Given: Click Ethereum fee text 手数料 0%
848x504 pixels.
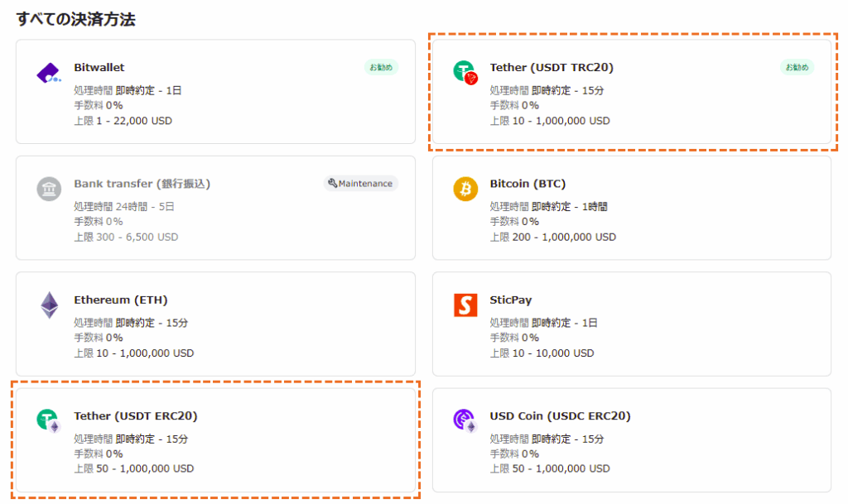Looking at the screenshot, I should 99,338.
